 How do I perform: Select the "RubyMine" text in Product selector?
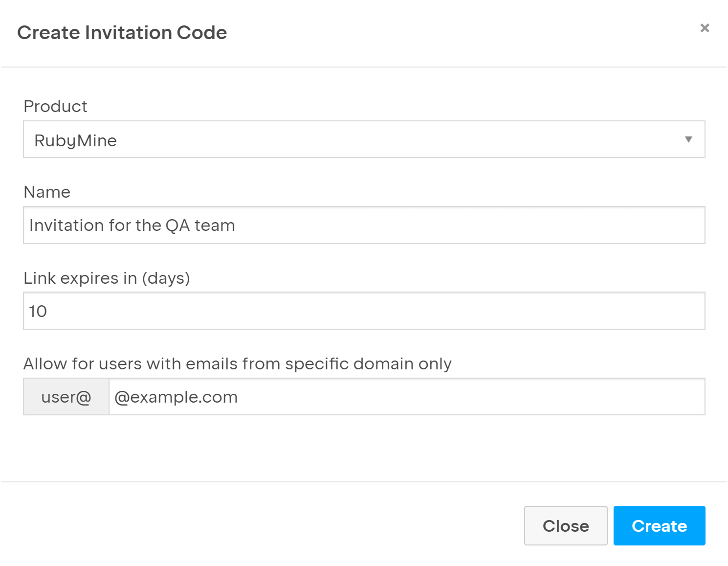click(x=75, y=140)
